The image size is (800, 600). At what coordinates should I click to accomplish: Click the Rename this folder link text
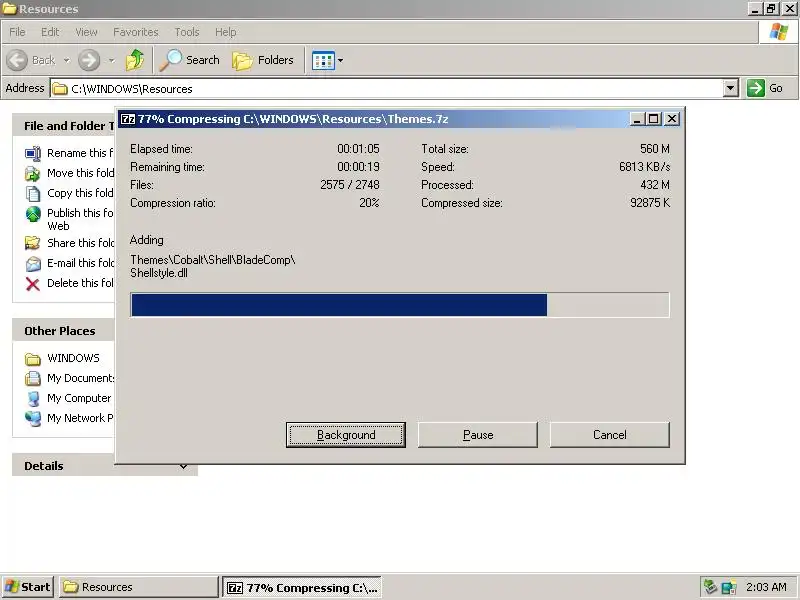point(81,153)
